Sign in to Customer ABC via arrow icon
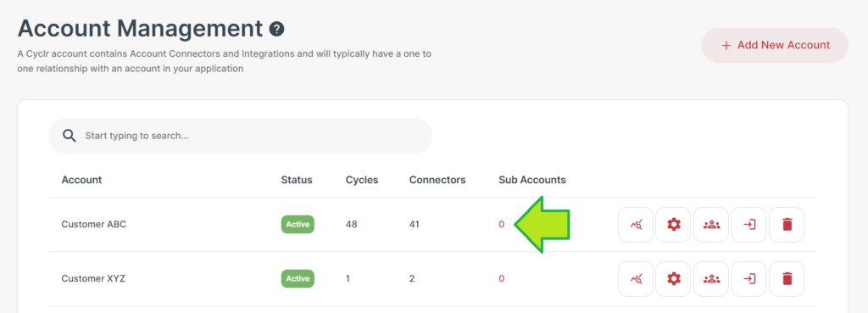The width and height of the screenshot is (868, 313). coord(749,225)
